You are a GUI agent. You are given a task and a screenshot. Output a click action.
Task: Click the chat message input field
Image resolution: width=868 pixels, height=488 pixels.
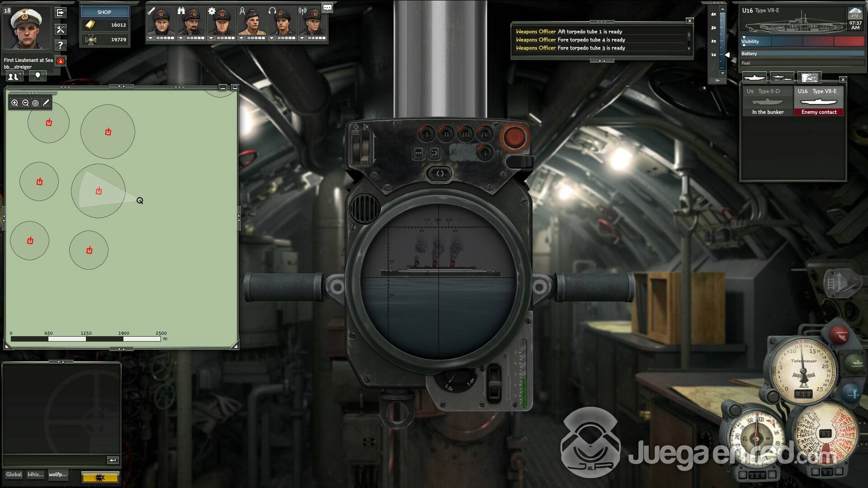click(54, 460)
